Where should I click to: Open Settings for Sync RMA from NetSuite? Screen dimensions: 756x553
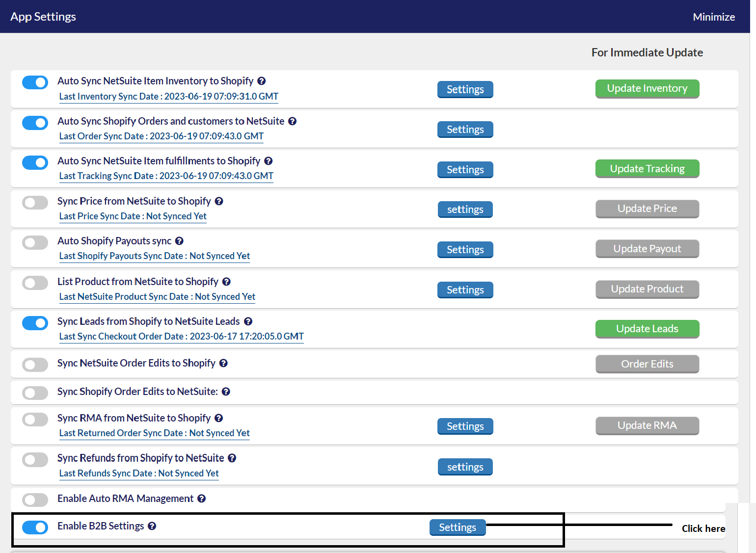[x=465, y=426]
